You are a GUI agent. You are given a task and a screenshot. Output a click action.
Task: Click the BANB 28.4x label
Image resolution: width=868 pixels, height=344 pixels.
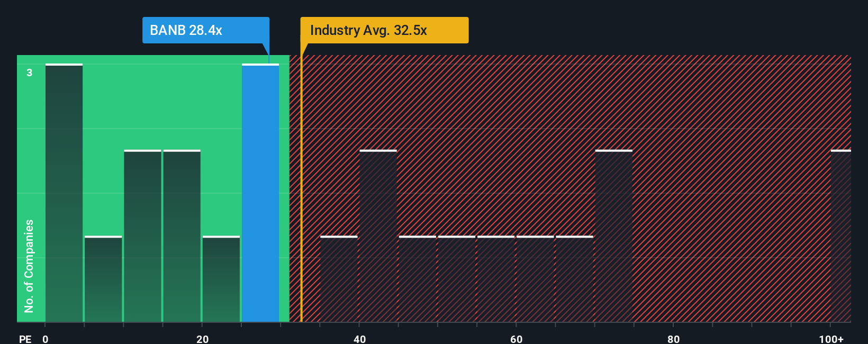206,30
